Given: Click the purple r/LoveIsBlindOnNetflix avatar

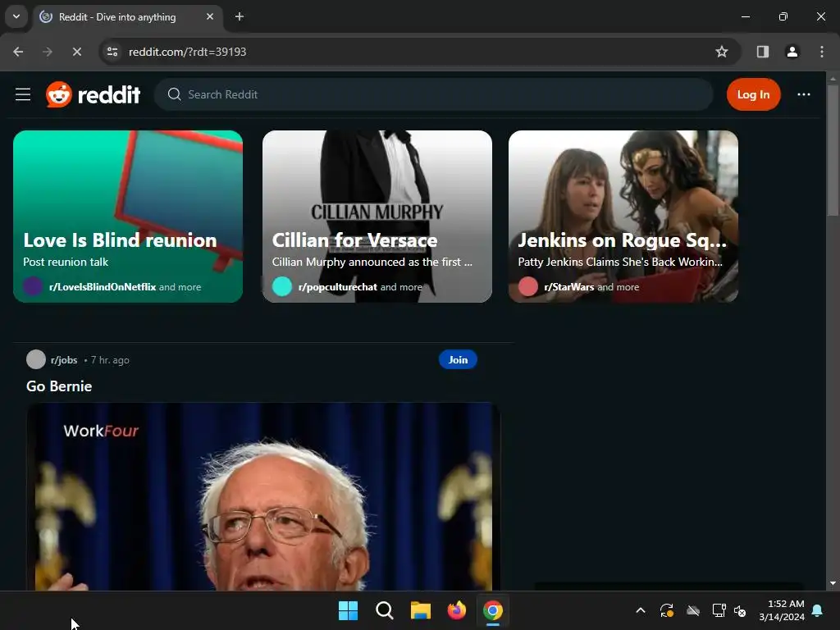Looking at the screenshot, I should coord(33,286).
